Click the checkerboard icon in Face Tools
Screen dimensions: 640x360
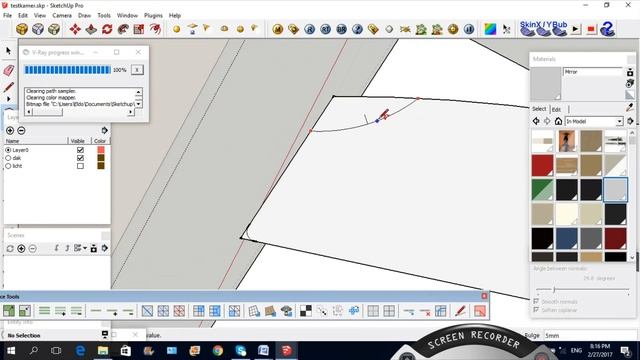306,311
